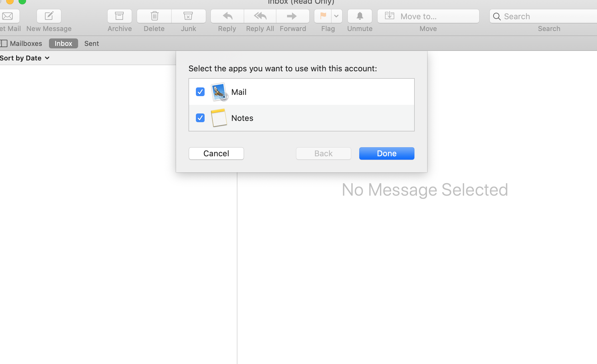The height and width of the screenshot is (364, 597).
Task: Cancel the account app selection
Action: (x=216, y=153)
